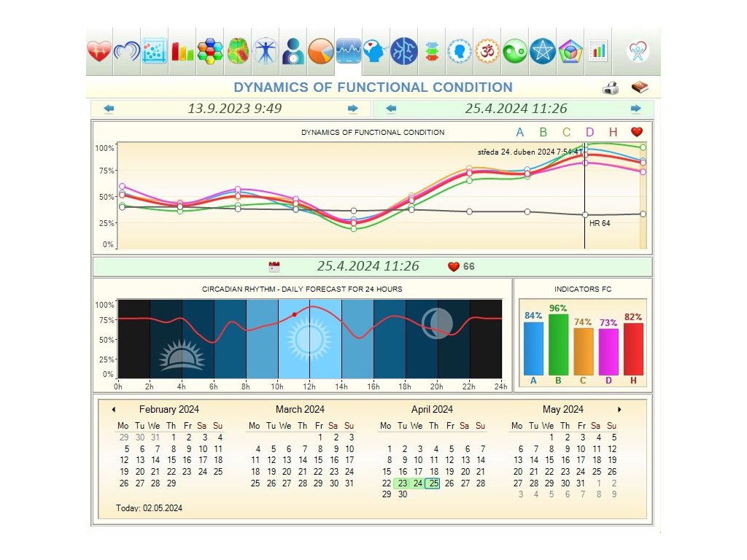
Task: Select red bar H in Indicators FC
Action: (633, 349)
